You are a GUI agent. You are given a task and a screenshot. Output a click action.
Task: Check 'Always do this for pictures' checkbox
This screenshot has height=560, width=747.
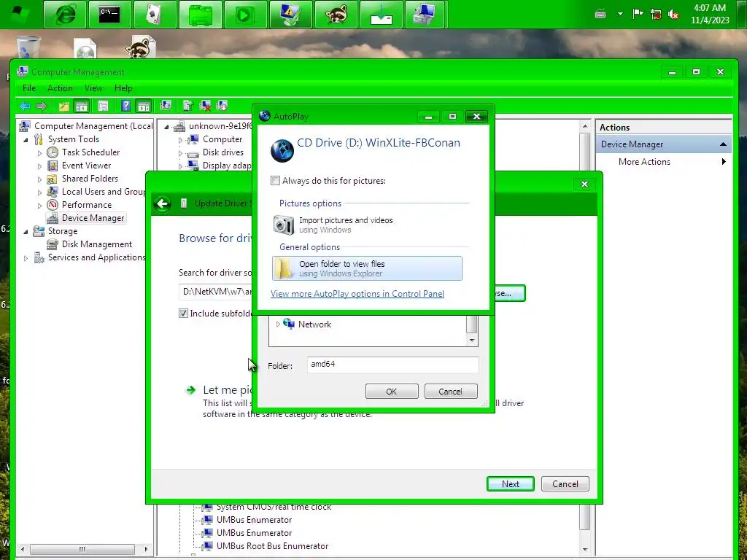point(275,181)
